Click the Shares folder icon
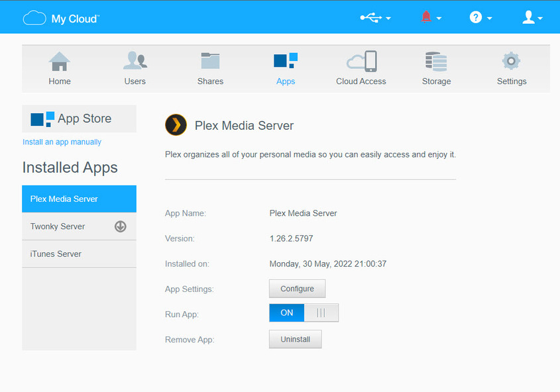The height and width of the screenshot is (392, 560). [x=210, y=61]
